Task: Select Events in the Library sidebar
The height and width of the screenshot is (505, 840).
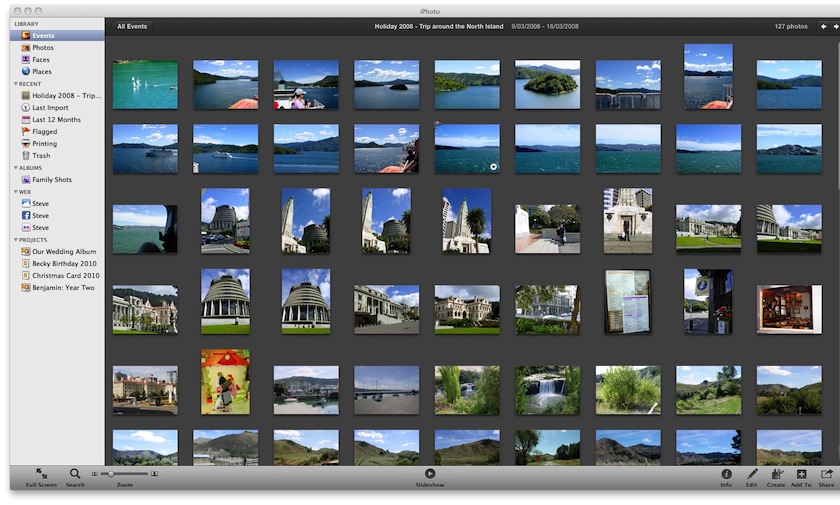Action: coord(57,35)
